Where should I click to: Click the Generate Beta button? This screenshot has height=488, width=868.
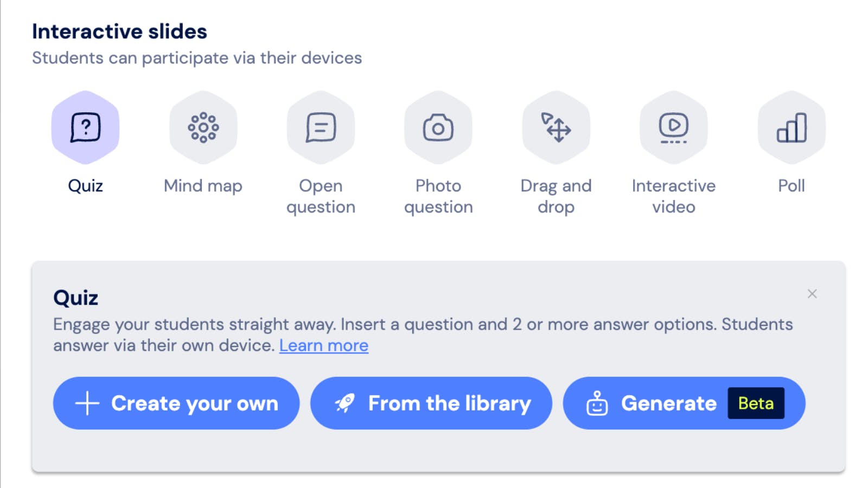684,403
